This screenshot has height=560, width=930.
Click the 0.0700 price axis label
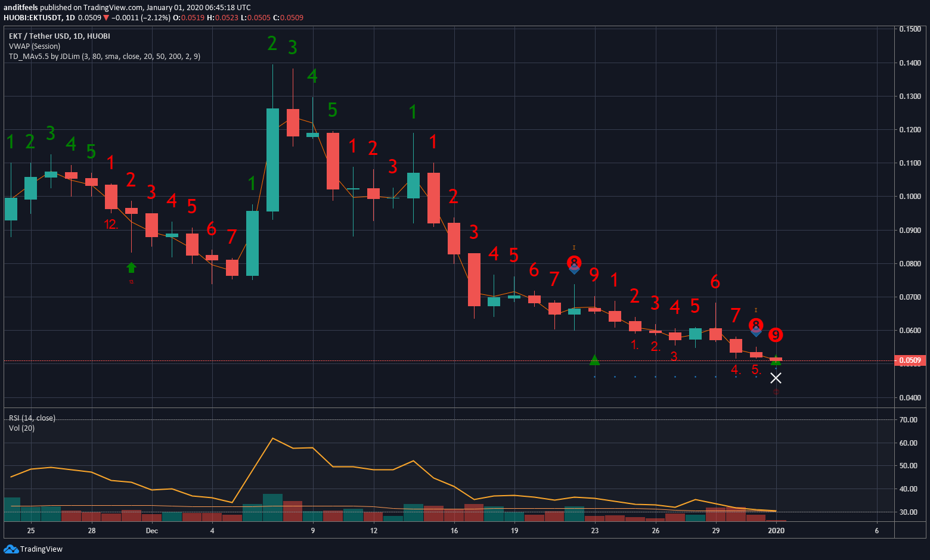click(x=910, y=297)
